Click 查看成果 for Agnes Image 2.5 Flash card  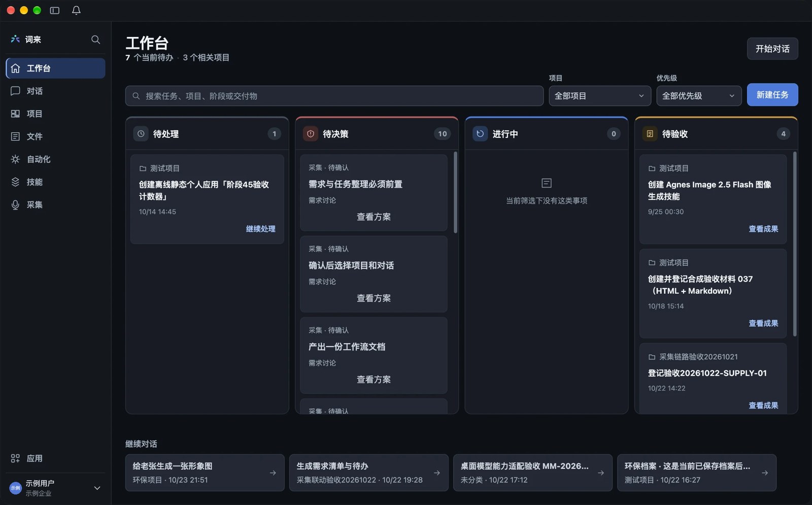(763, 229)
